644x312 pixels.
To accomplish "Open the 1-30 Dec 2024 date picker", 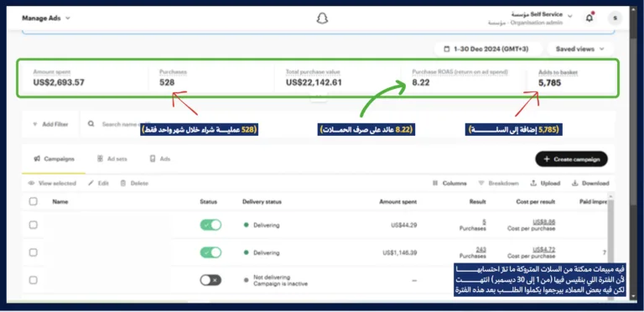I will pos(487,49).
